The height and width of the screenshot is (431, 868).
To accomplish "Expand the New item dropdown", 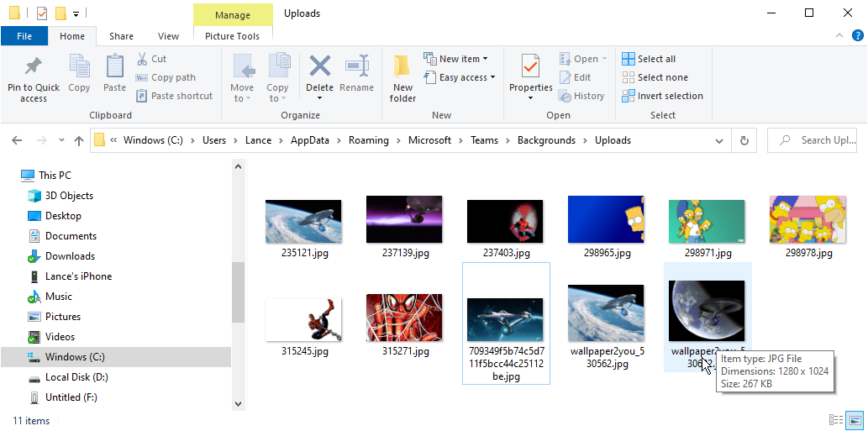I will point(486,59).
